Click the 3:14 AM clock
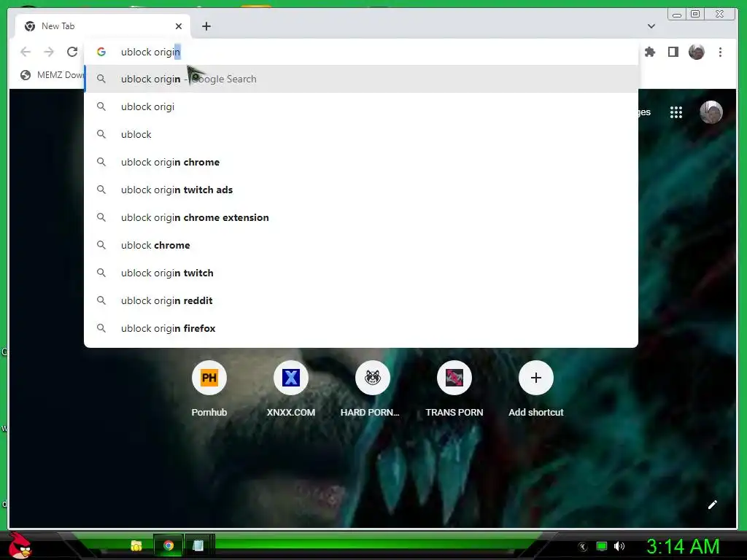This screenshot has width=747, height=560. point(683,546)
